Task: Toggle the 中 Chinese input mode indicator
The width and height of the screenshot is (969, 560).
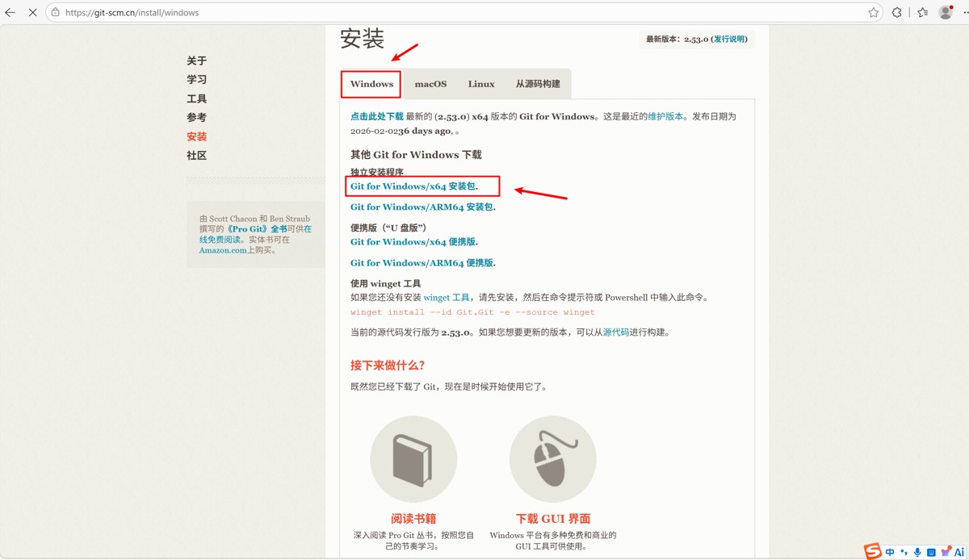Action: (890, 553)
